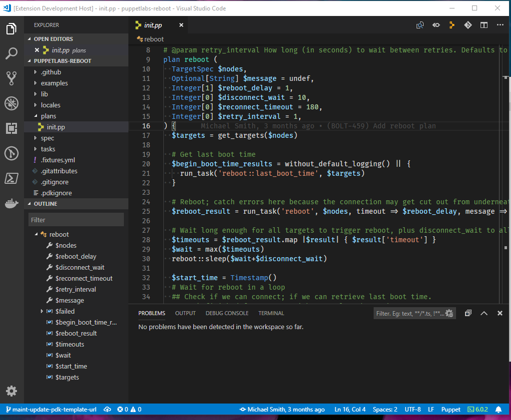Open the Debug view icon
511x420 pixels.
click(x=11, y=103)
